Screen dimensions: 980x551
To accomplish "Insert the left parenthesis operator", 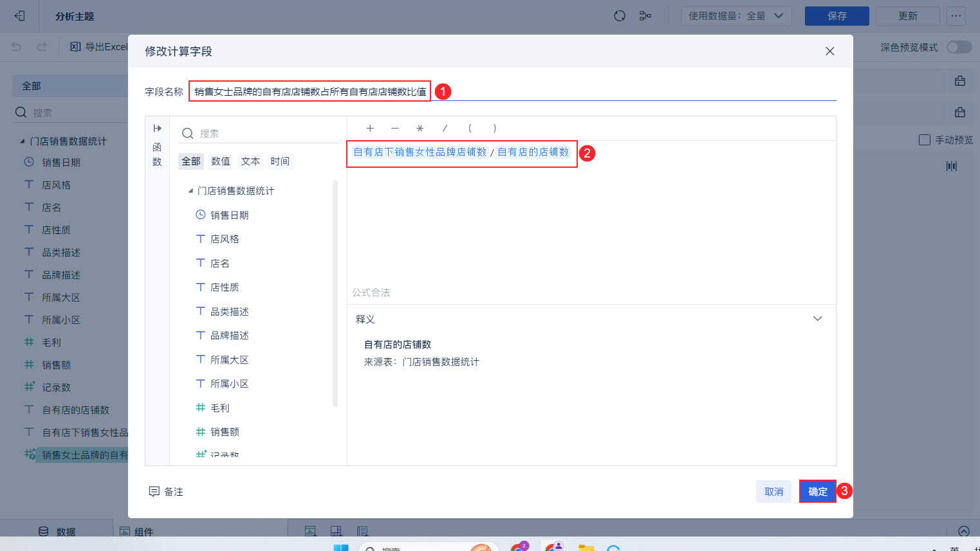I will 470,129.
